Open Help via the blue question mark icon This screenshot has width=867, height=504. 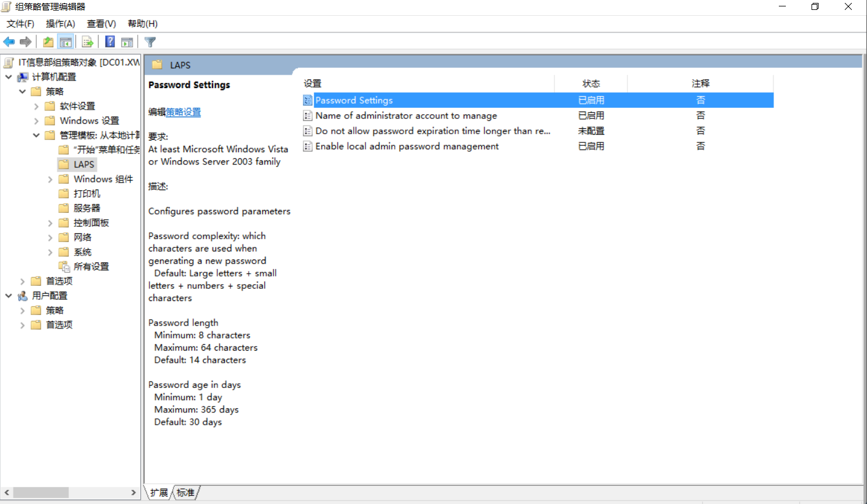(x=110, y=42)
